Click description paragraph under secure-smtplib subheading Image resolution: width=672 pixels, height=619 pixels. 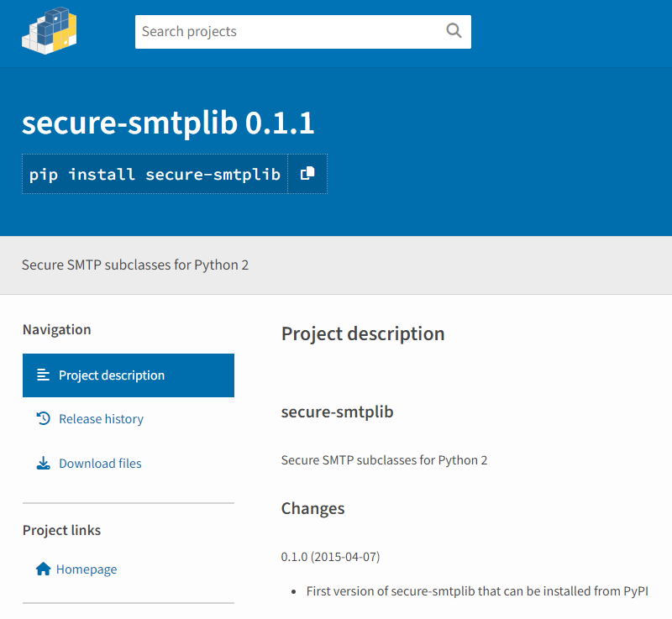point(384,460)
